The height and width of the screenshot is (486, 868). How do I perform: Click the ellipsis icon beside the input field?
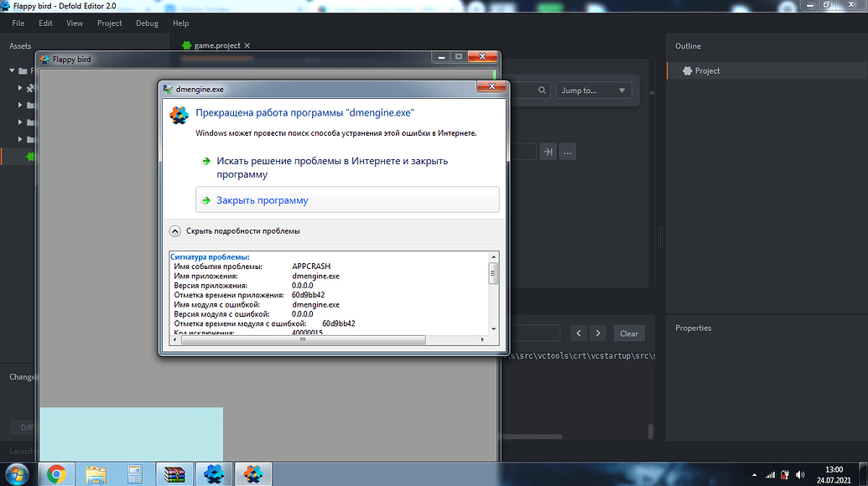tap(568, 152)
